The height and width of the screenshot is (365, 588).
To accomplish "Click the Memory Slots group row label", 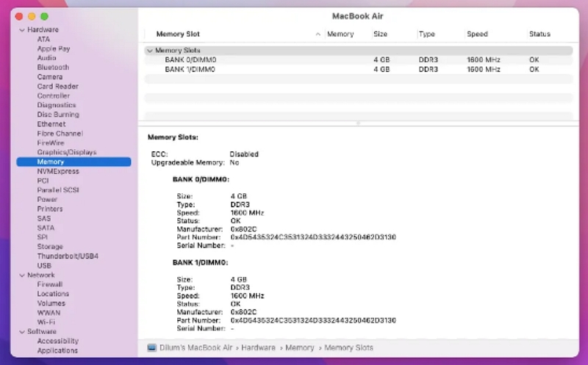I will click(x=178, y=51).
